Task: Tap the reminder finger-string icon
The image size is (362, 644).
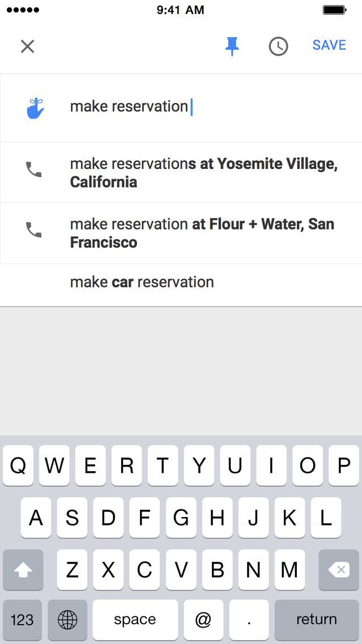Action: tap(35, 108)
